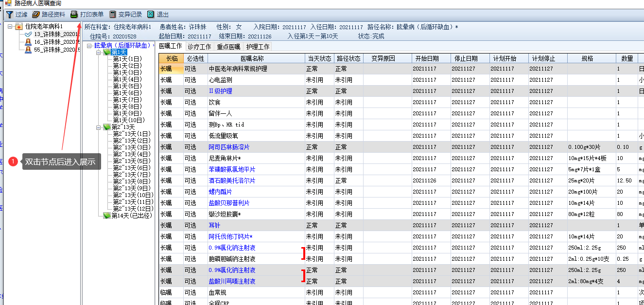
Task: Click the 变异原因 column header
Action: pyautogui.click(x=387, y=58)
